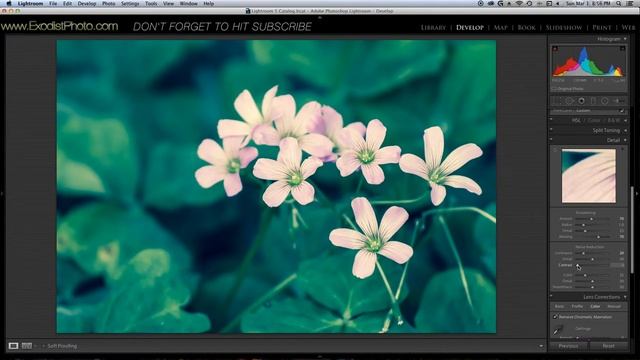Open Spotlight search in menu bar
The image size is (640, 360).
[x=619, y=3]
